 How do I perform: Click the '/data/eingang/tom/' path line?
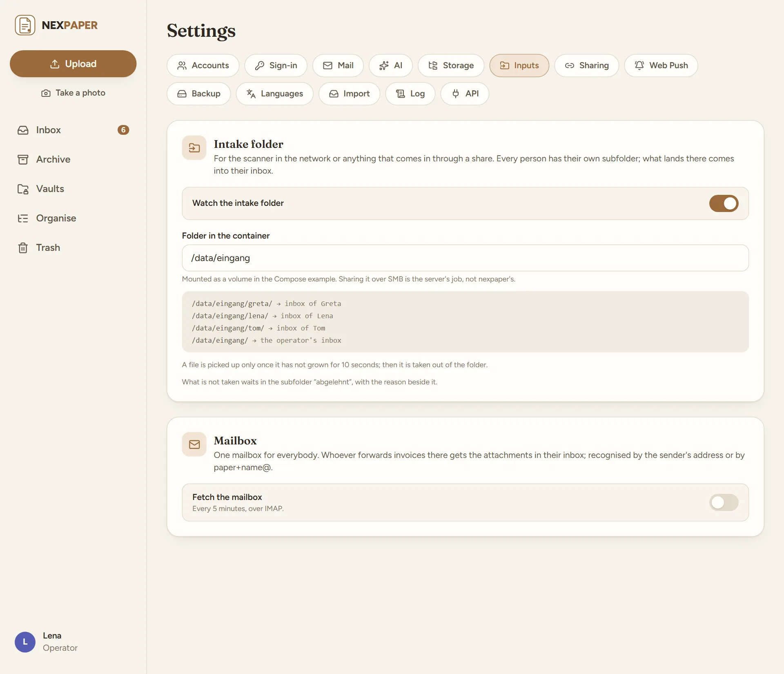click(258, 328)
